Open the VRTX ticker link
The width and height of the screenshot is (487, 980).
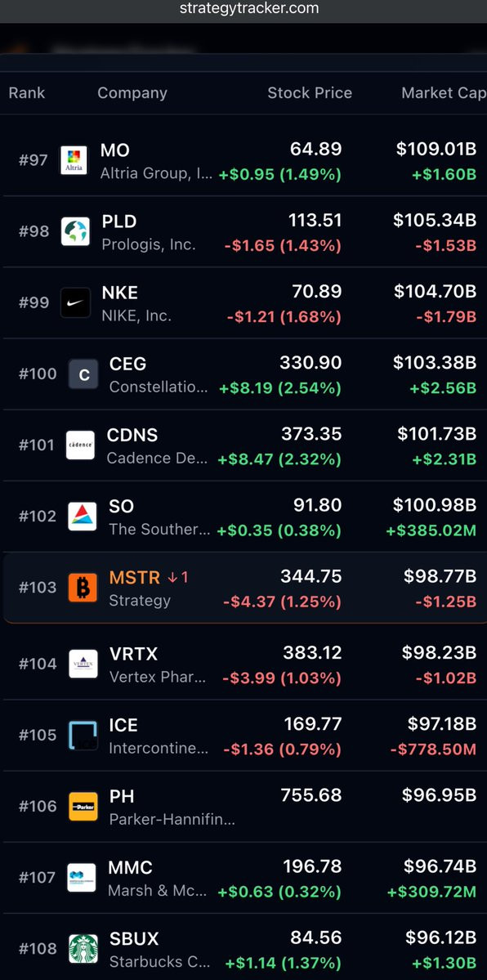click(x=133, y=654)
